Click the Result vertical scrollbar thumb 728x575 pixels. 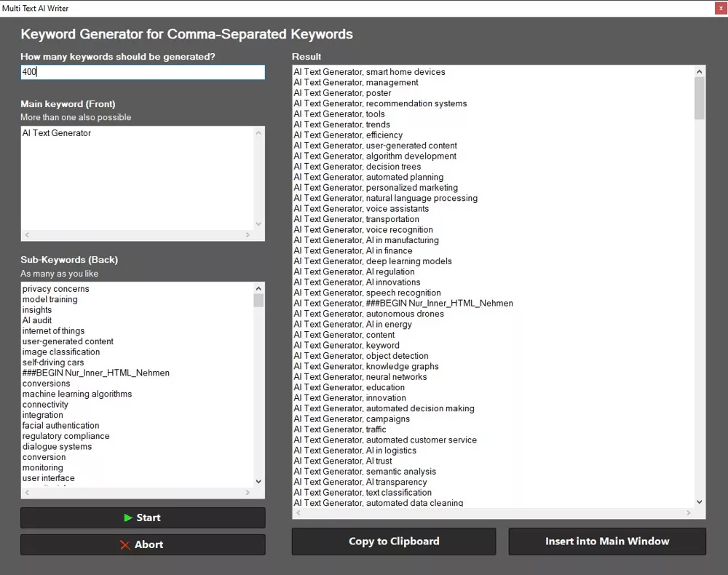coord(699,98)
